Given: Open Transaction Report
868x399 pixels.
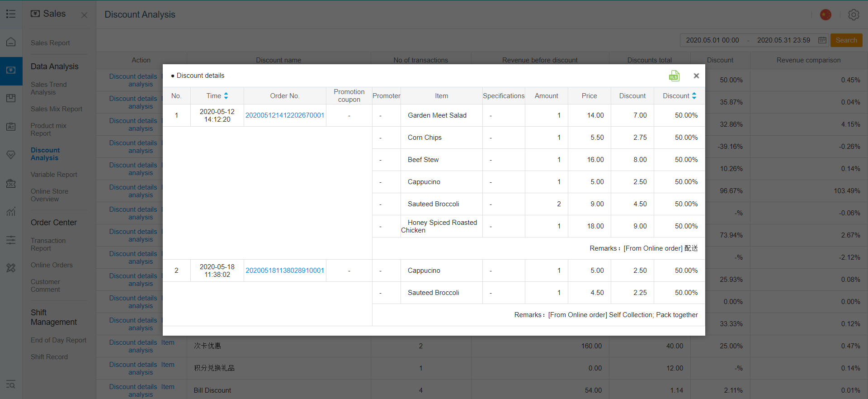Looking at the screenshot, I should tap(48, 244).
